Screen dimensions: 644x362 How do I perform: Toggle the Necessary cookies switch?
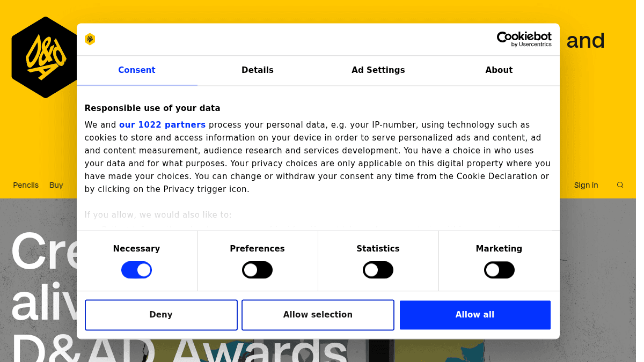(x=136, y=270)
